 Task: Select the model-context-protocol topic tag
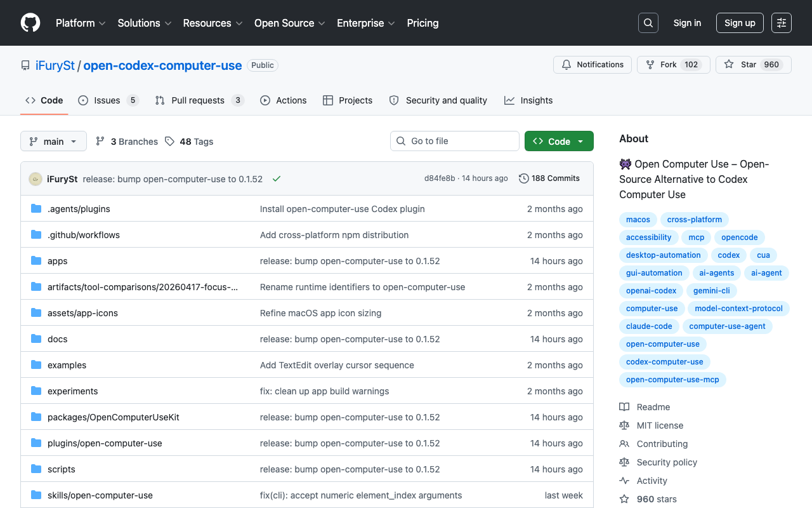(738, 309)
